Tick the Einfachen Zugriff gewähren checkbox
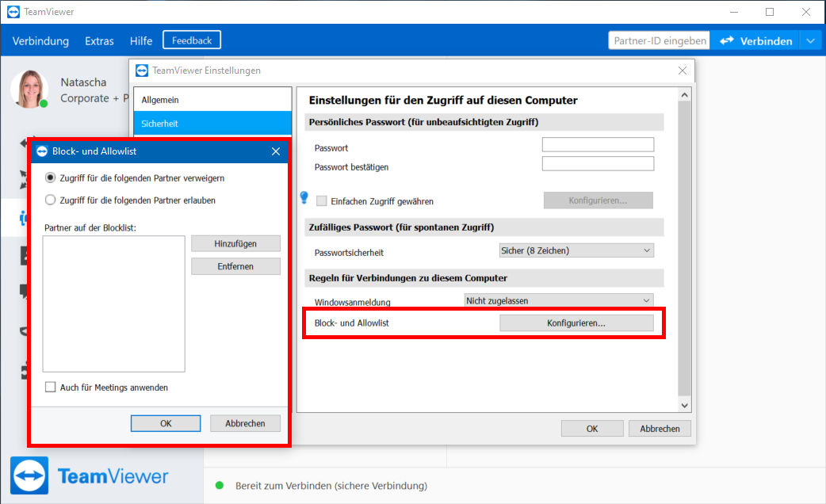This screenshot has width=826, height=504. pyautogui.click(x=321, y=201)
